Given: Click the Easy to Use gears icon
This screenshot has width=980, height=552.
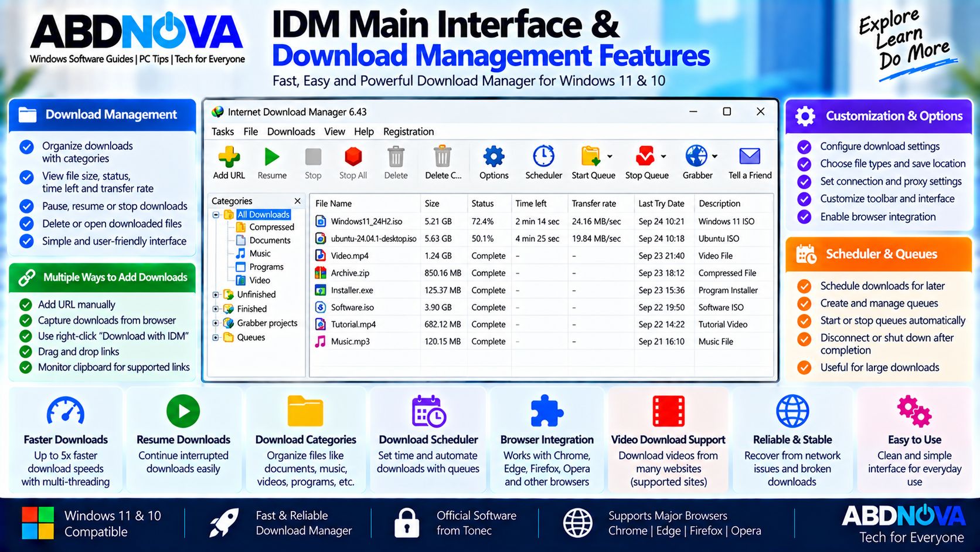Looking at the screenshot, I should [x=914, y=411].
